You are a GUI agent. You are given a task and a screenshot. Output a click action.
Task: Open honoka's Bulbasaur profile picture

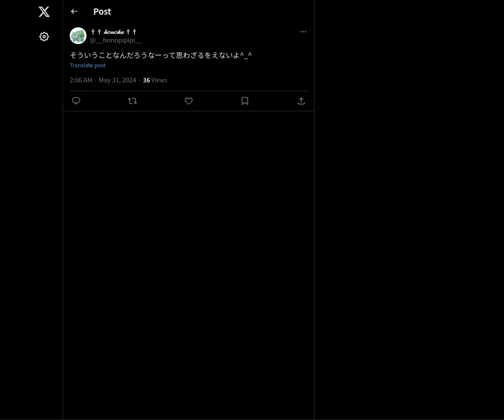coord(78,36)
